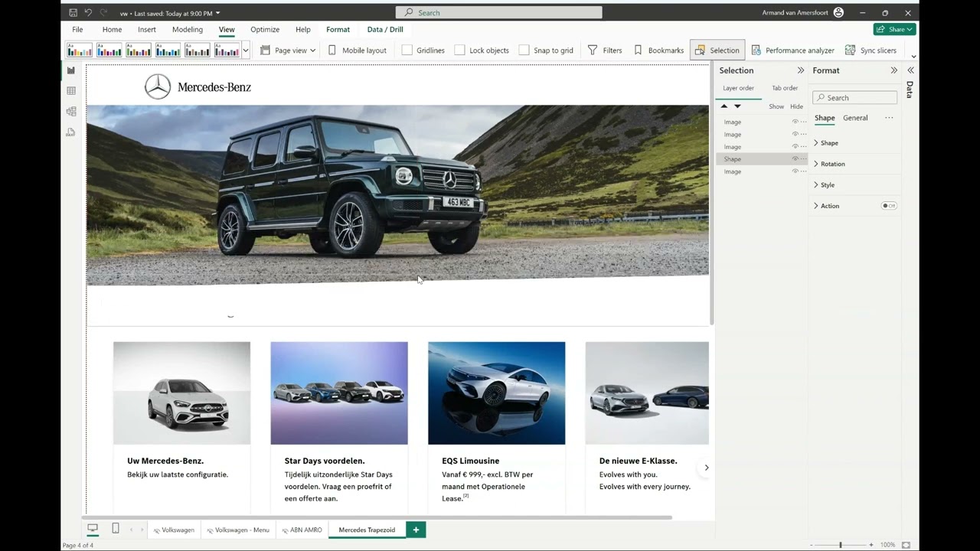This screenshot has width=980, height=551.
Task: Toggle the Selection pane button
Action: [x=717, y=51]
